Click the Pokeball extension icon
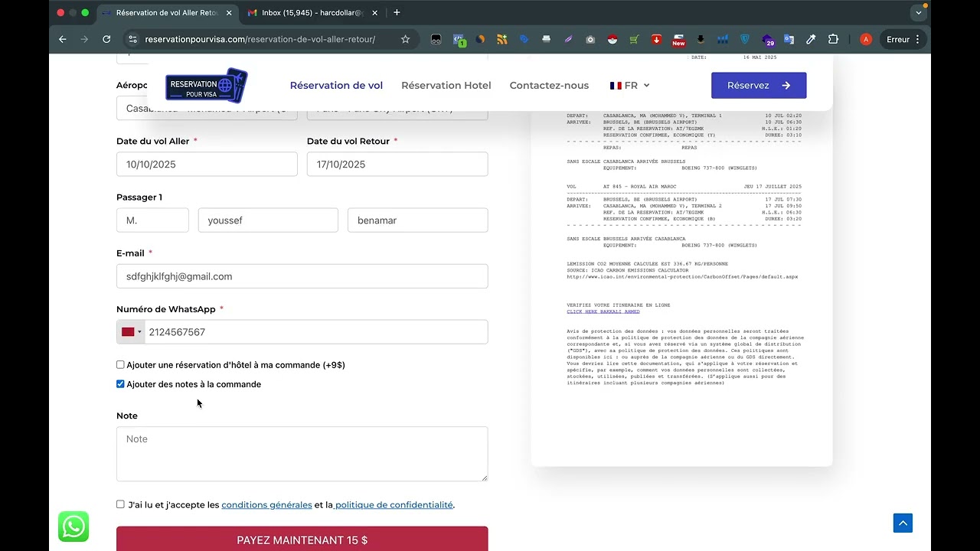The width and height of the screenshot is (980, 551). point(612,39)
